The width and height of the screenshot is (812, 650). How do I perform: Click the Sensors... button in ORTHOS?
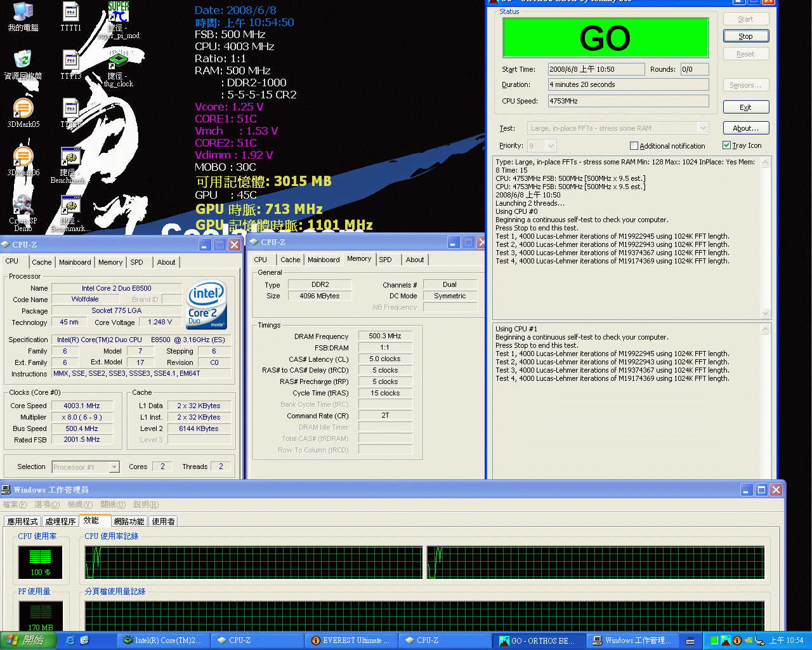(x=746, y=85)
